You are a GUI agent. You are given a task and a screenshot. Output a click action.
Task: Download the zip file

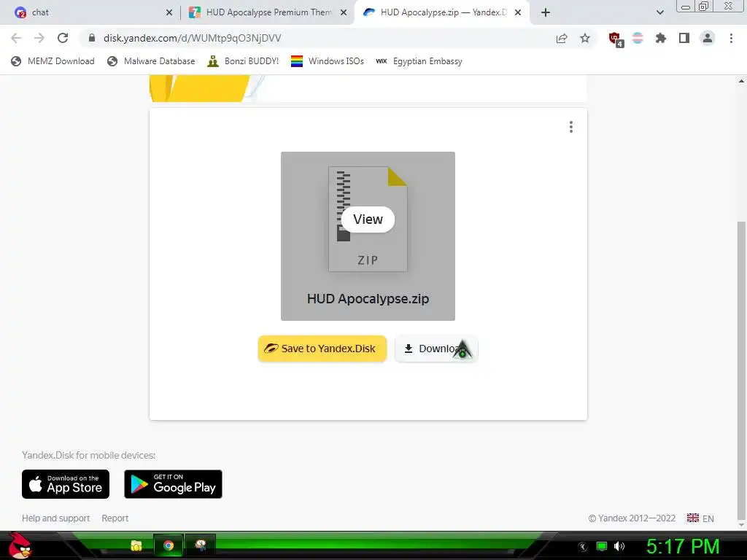coord(436,349)
